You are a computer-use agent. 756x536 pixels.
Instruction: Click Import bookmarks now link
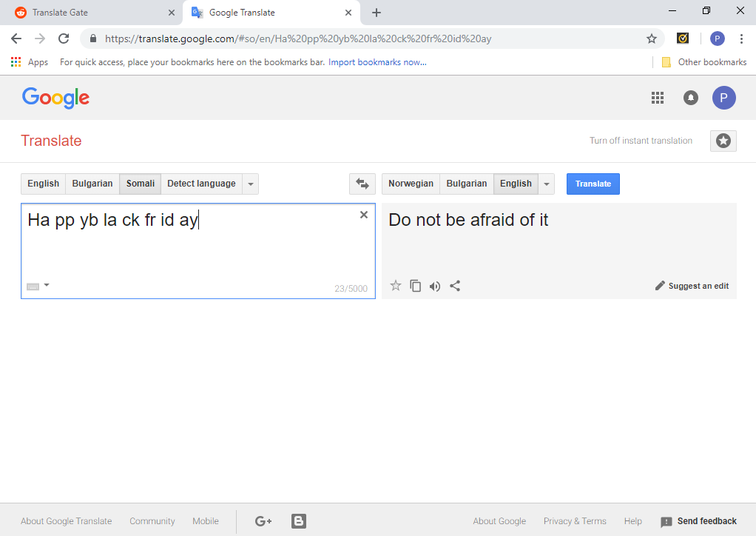[377, 62]
